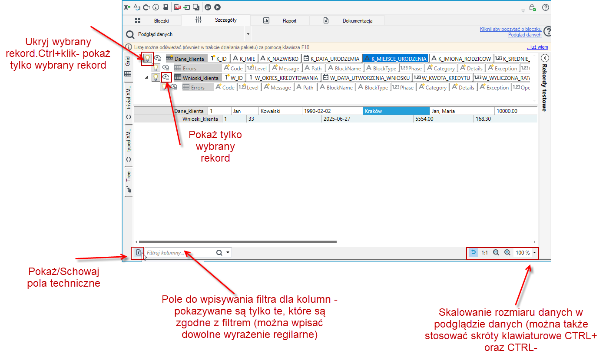606x364 pixels.
Task: Click the blue undo arrow next to 1:1
Action: (x=474, y=252)
